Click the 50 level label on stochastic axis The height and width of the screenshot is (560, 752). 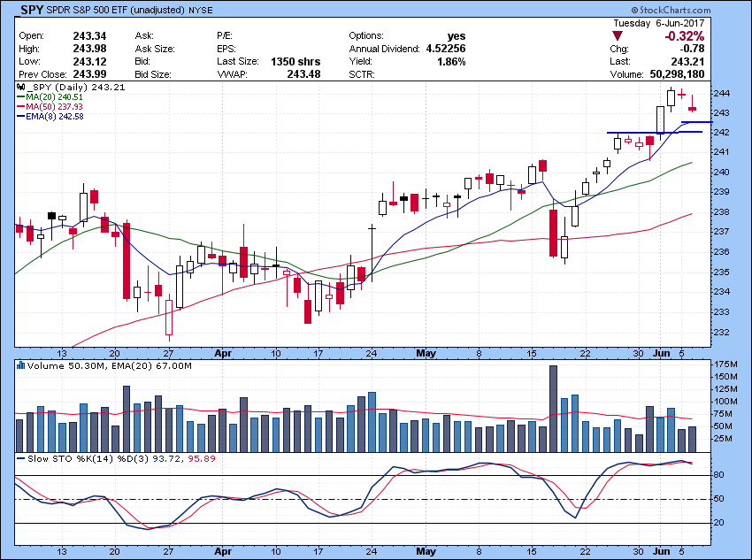(x=719, y=499)
